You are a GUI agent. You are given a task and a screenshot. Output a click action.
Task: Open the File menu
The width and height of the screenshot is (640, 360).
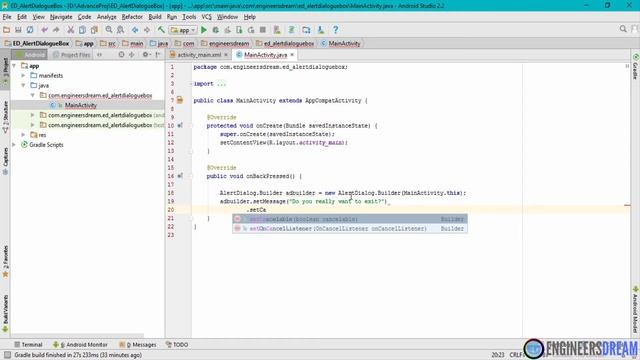point(7,17)
